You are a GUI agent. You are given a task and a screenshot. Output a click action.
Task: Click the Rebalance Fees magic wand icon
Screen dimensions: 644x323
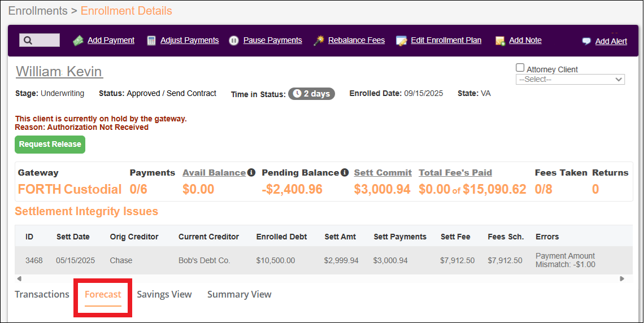(319, 40)
